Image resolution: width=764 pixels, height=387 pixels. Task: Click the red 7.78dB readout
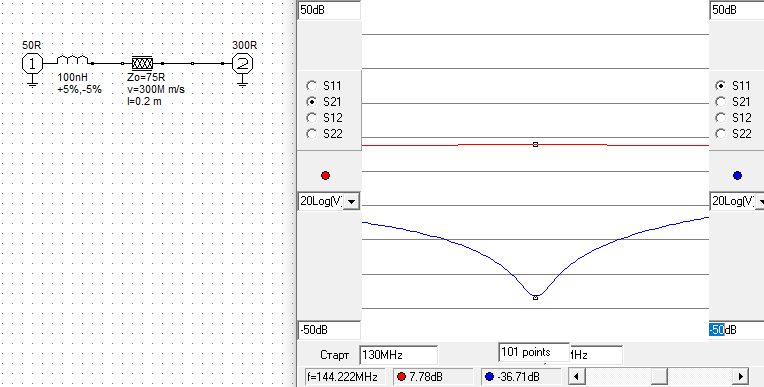pos(433,377)
